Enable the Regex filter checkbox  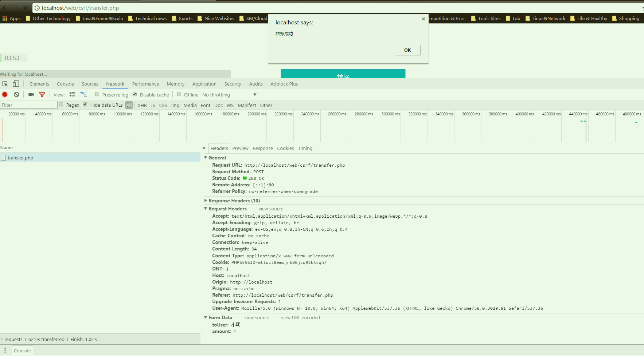click(61, 105)
